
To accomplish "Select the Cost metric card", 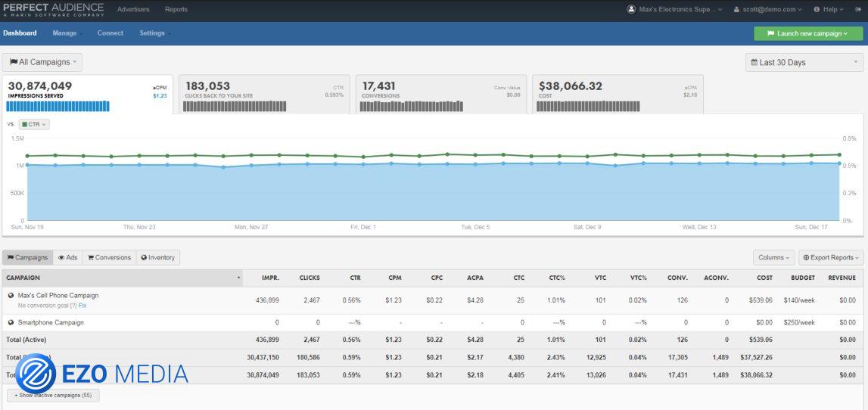I will pos(618,95).
